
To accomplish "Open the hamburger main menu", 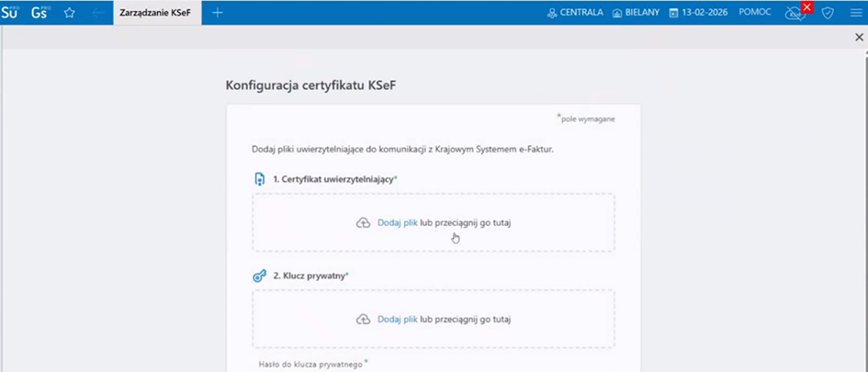I will coord(856,13).
